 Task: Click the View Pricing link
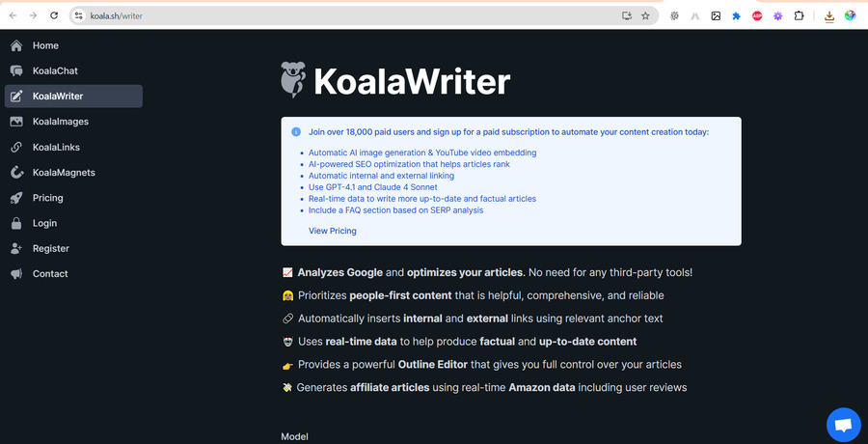click(x=332, y=231)
